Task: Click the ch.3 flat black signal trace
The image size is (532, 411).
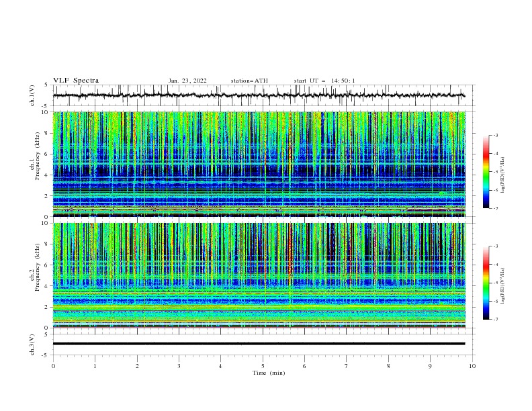Action: [x=259, y=344]
